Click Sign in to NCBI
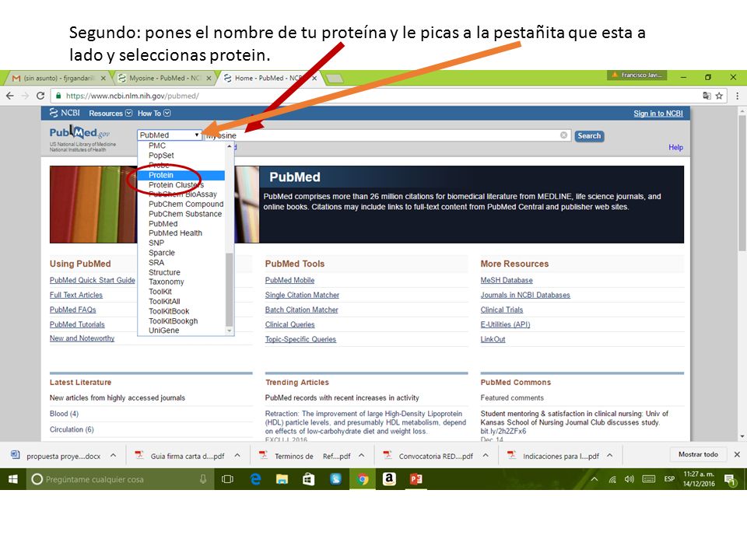Screen dimensions: 747x560 pyautogui.click(x=658, y=114)
